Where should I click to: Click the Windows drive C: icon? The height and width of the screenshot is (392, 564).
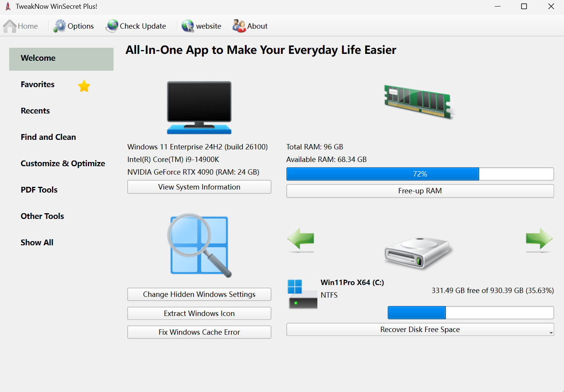[302, 294]
